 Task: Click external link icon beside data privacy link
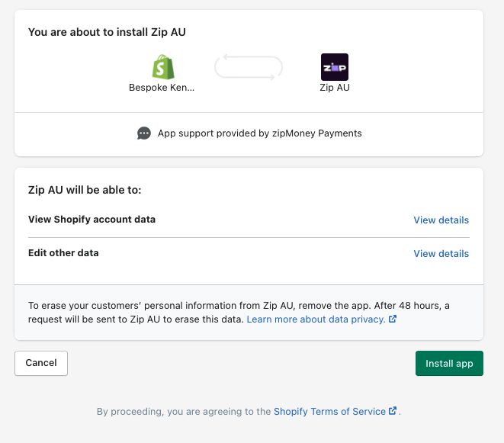pyautogui.click(x=393, y=319)
